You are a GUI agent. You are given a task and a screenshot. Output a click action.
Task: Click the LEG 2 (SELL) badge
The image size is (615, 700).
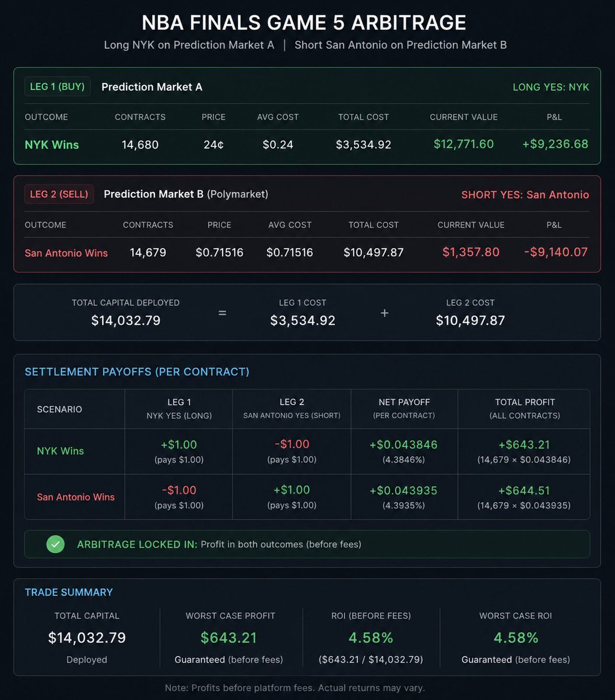click(x=59, y=194)
